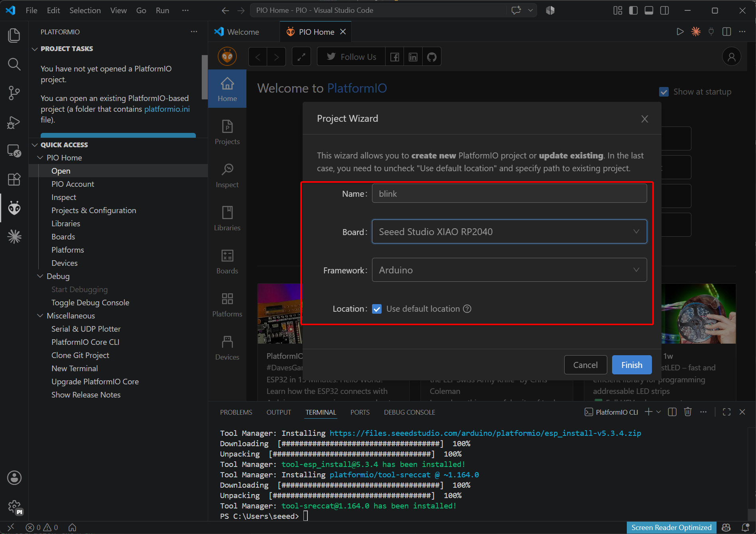This screenshot has height=534, width=756.
Task: Open Run and Debug view
Action: click(x=14, y=122)
